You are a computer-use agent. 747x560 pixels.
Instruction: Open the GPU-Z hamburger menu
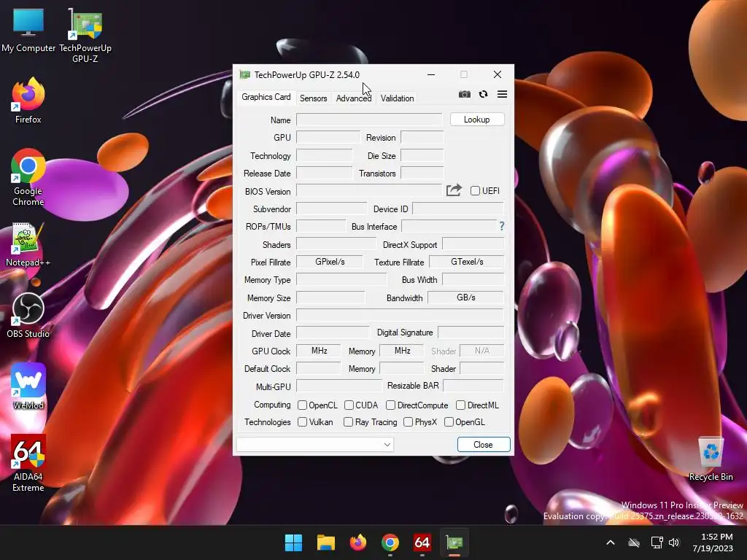[x=502, y=94]
